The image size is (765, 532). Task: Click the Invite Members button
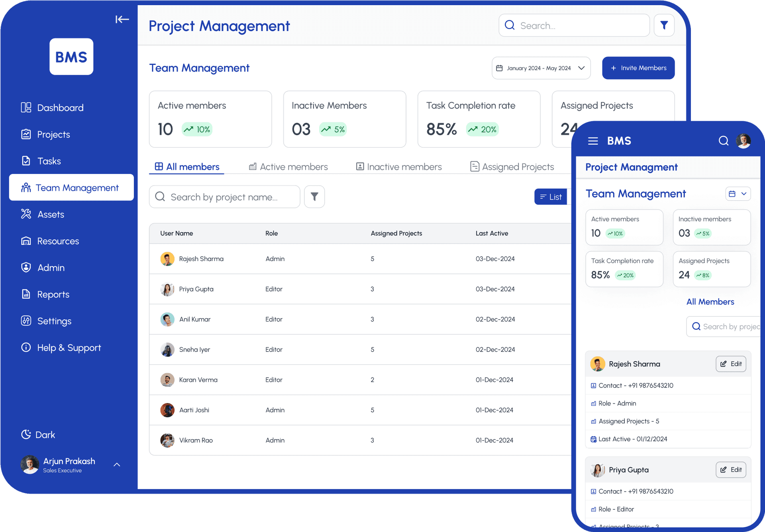pos(638,68)
